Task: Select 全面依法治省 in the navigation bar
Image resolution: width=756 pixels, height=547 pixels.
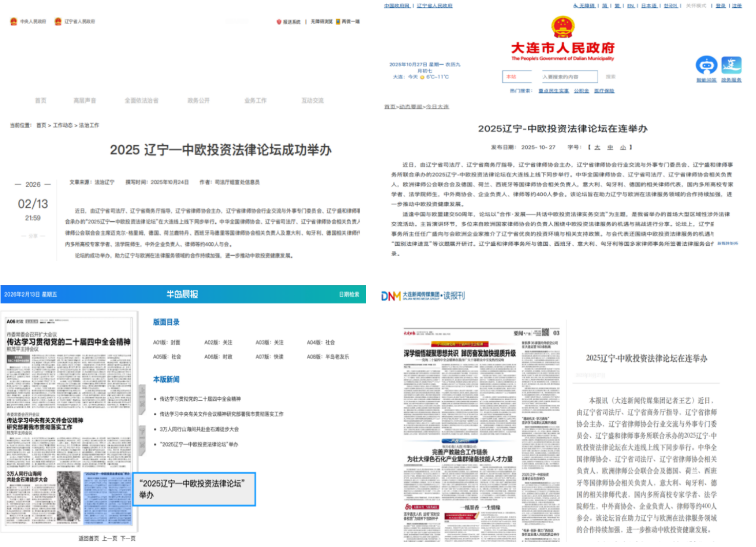Action: tap(142, 101)
